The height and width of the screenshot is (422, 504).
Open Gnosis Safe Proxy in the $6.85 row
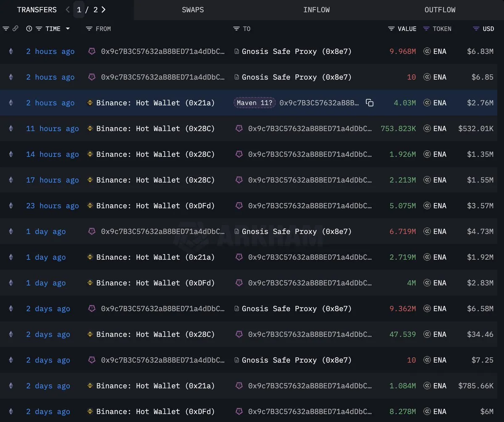(297, 77)
